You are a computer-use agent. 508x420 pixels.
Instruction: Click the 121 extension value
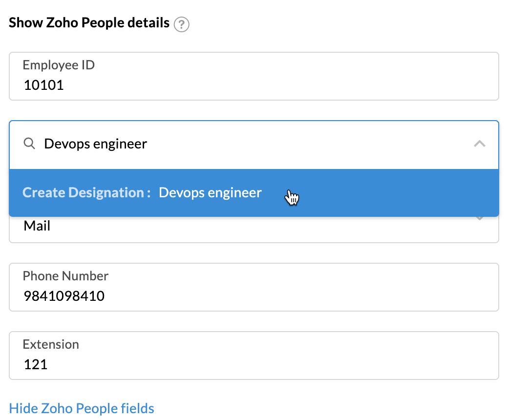click(36, 364)
